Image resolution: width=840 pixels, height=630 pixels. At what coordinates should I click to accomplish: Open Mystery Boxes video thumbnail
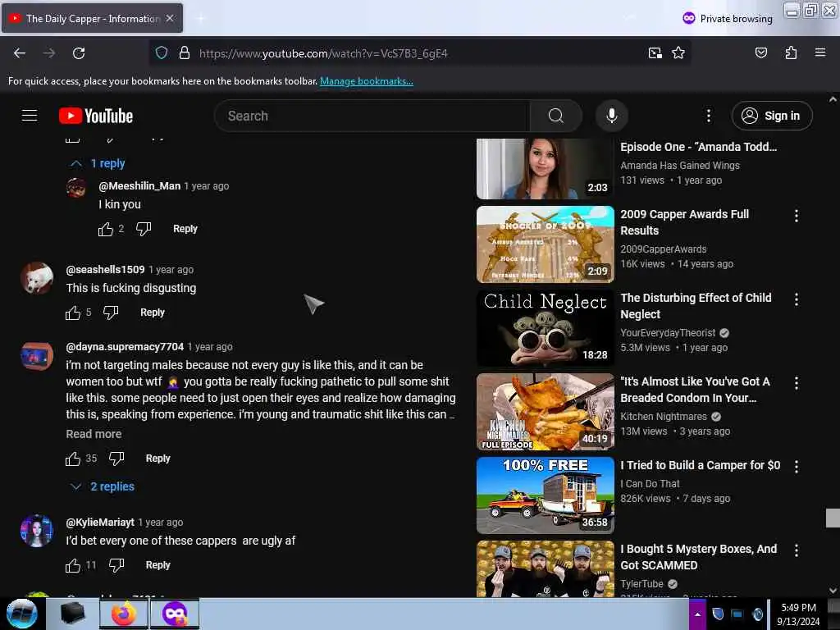(545, 569)
